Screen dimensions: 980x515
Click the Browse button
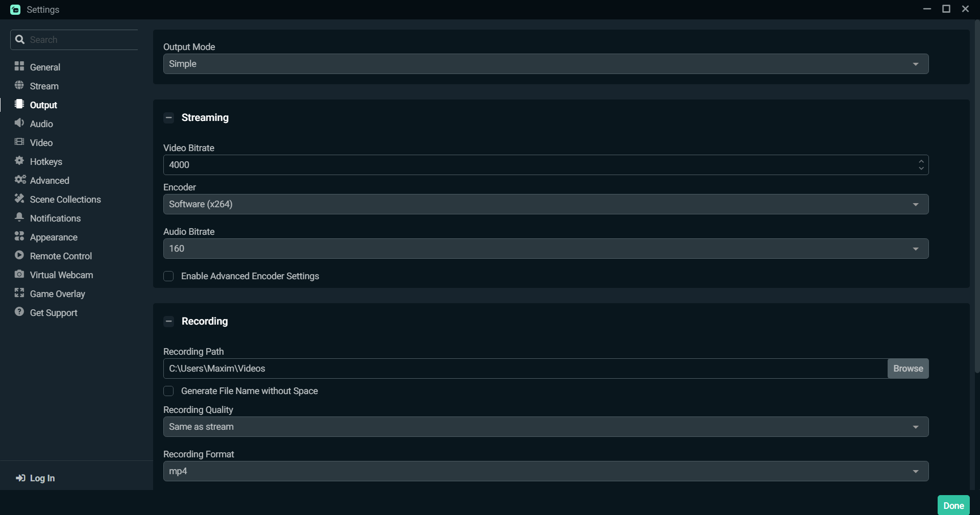(908, 369)
